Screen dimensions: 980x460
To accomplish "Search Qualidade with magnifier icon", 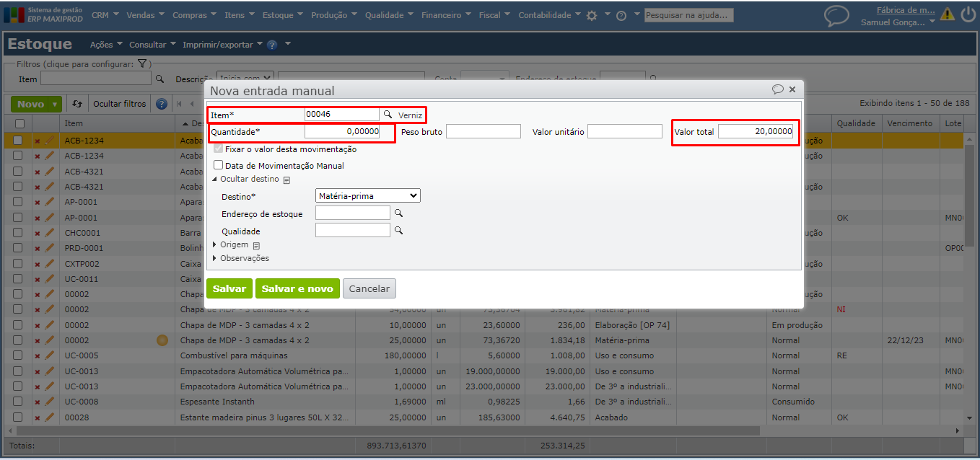I will tap(398, 231).
